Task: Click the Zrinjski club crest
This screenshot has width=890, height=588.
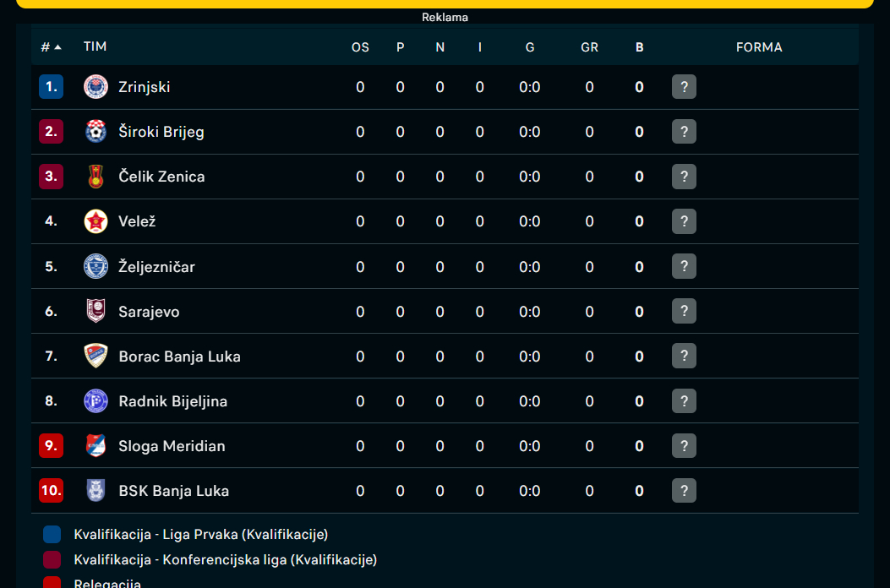Action: 96,87
